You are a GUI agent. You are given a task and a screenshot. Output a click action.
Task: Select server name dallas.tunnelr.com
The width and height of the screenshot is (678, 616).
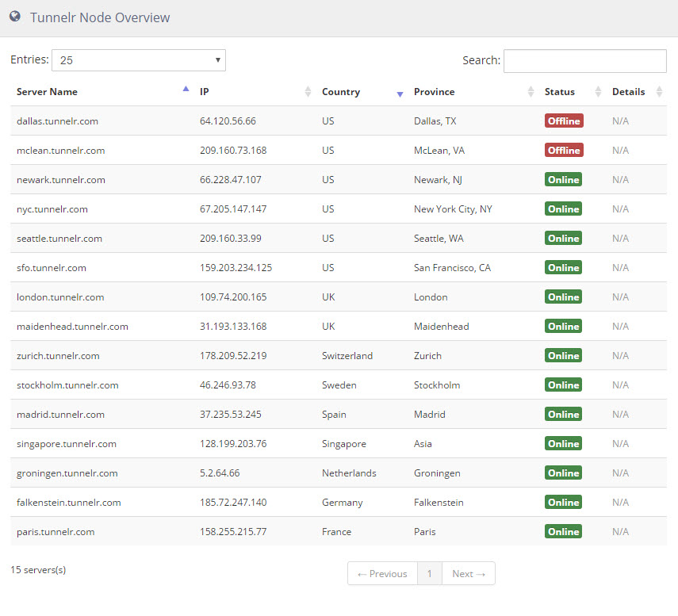[x=58, y=121]
